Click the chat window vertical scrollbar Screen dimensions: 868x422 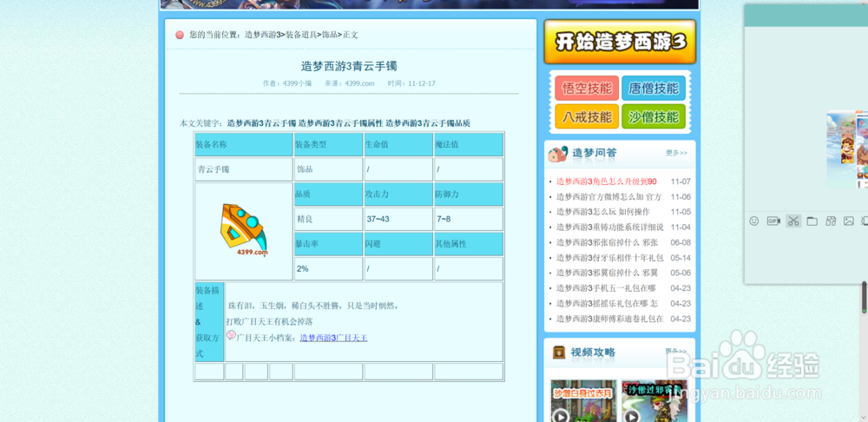(x=865, y=297)
